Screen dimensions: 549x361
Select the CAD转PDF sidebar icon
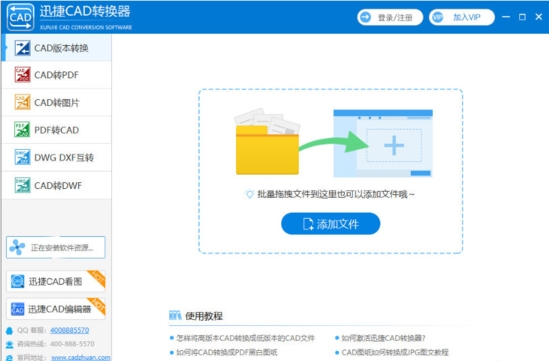click(x=22, y=75)
